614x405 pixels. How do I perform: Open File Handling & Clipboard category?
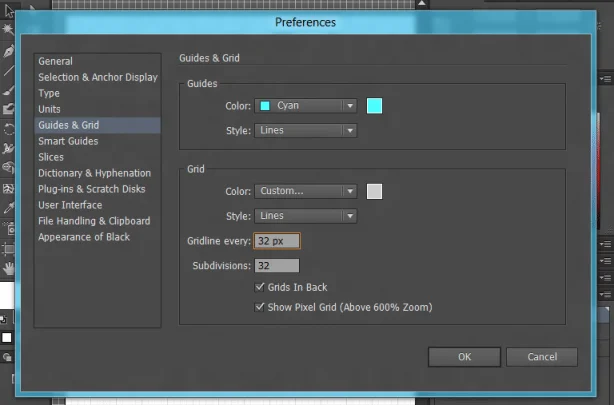click(x=98, y=221)
